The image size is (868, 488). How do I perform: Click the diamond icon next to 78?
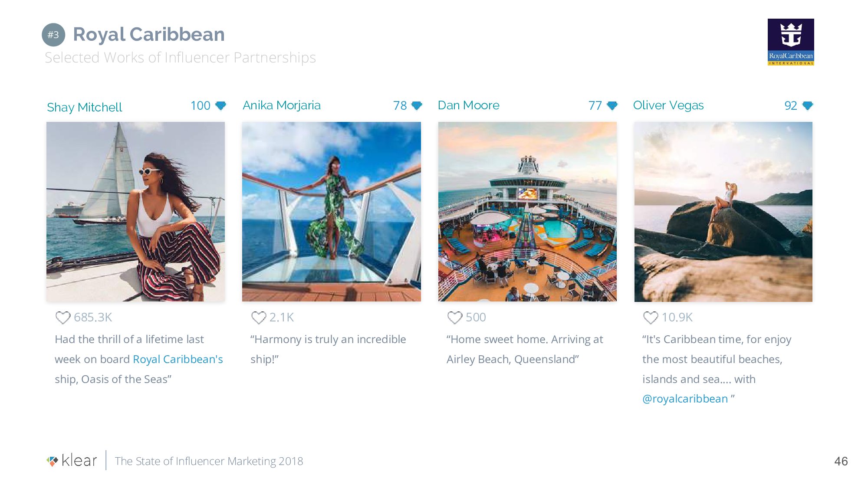click(417, 105)
